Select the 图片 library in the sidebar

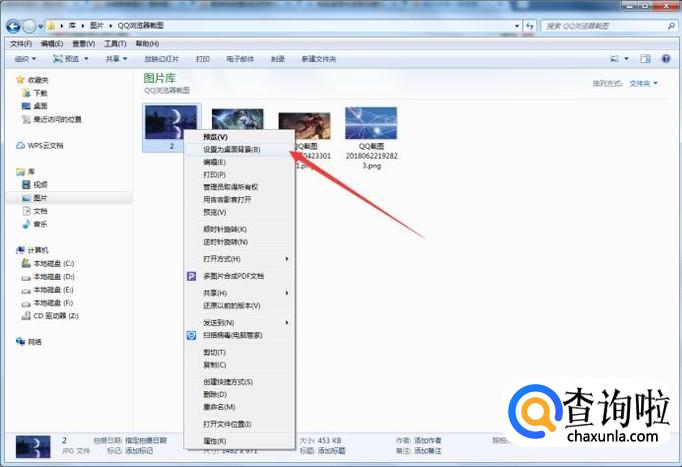click(x=35, y=198)
